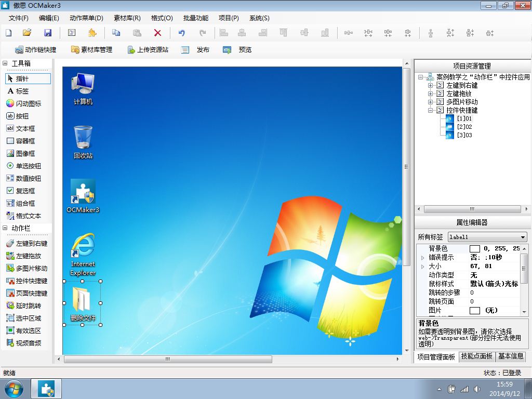Image resolution: width=532 pixels, height=399 pixels.
Task: Open the 所有标签 label1 dropdown
Action: pos(523,237)
